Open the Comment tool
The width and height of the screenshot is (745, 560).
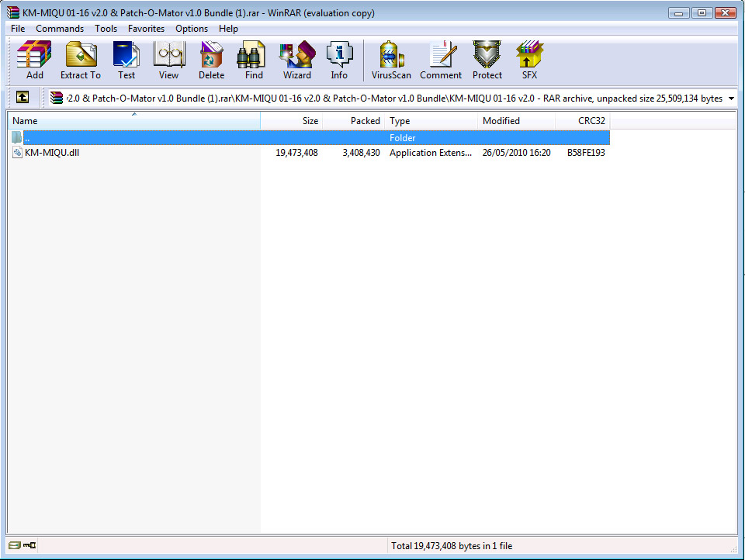click(x=441, y=60)
